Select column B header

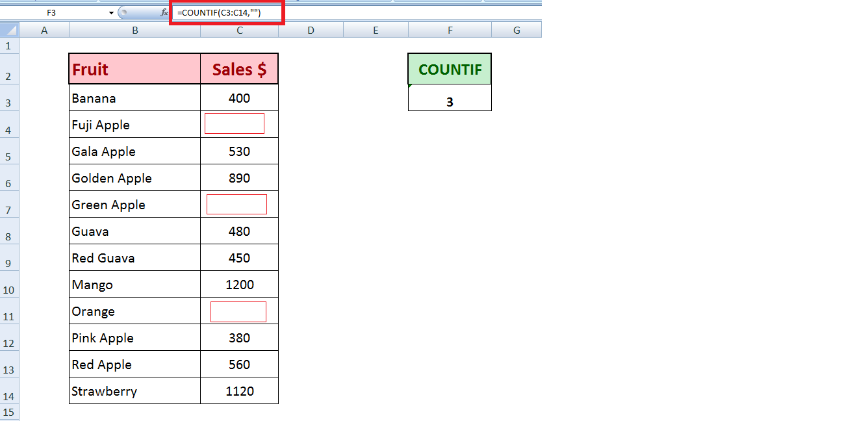134,30
